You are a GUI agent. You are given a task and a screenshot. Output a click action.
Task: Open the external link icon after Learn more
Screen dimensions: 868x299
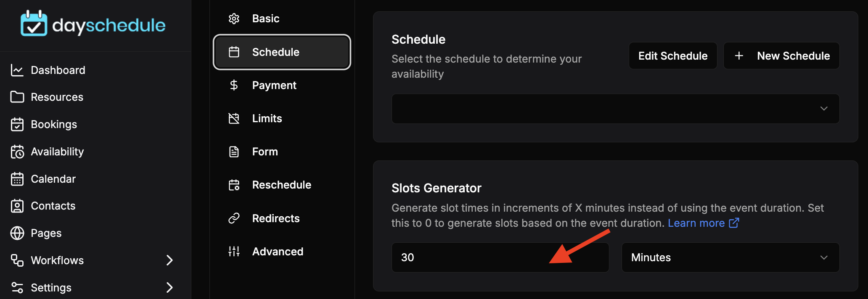[x=734, y=223]
